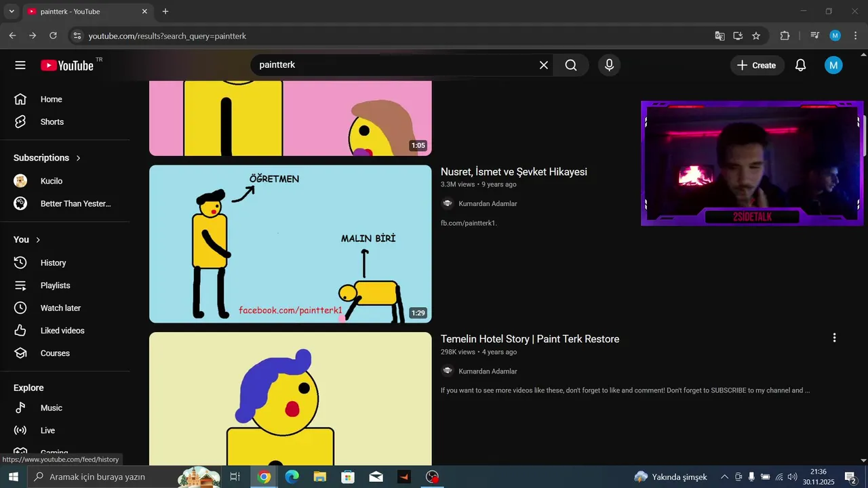Click the install app icon in address bar

pos(738,36)
